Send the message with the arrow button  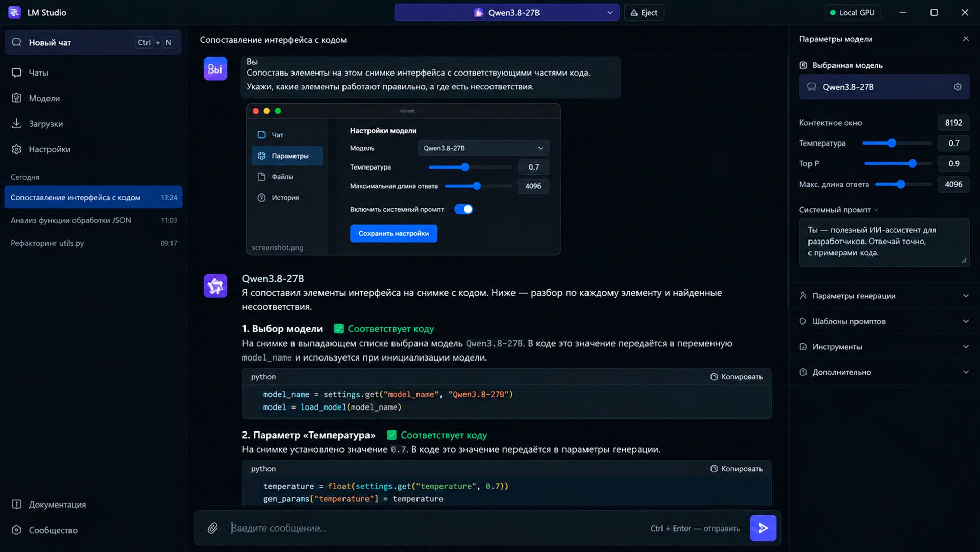pyautogui.click(x=763, y=528)
